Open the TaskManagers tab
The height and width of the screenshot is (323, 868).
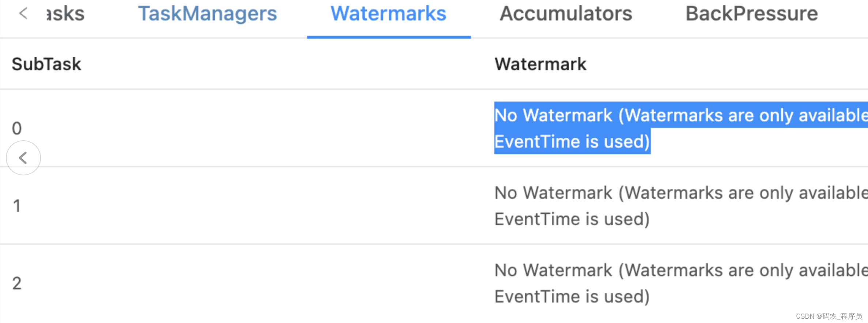(207, 14)
